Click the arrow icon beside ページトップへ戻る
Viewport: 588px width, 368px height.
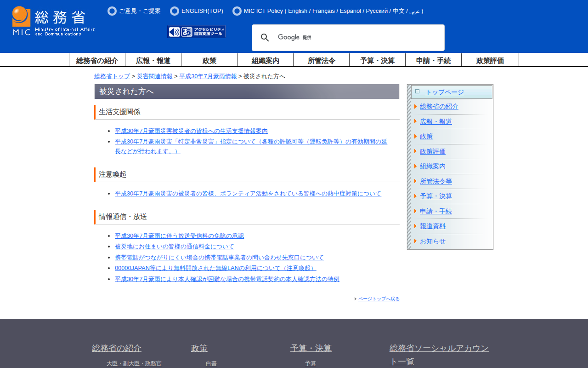(x=356, y=299)
